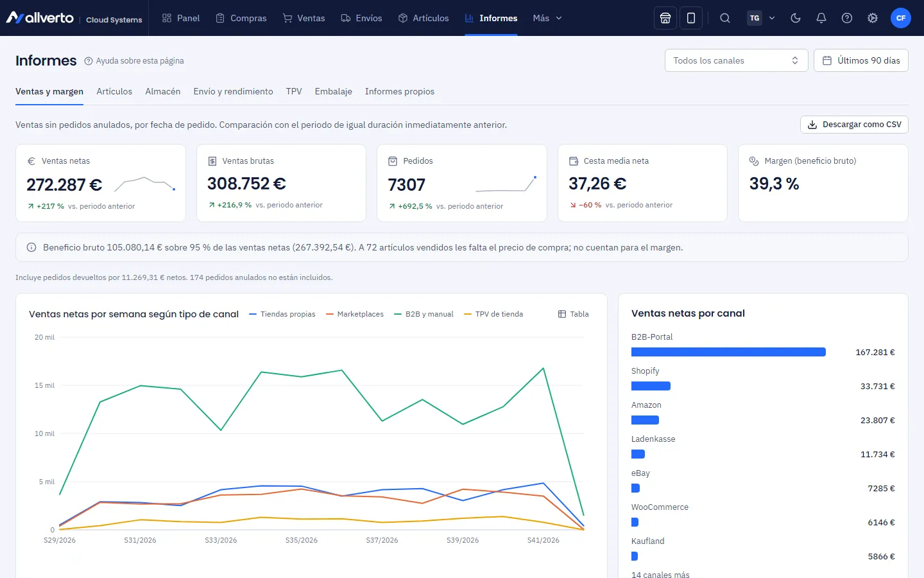Click the 167.281 € B2B-Portal amount
The height and width of the screenshot is (578, 924).
pos(875,352)
